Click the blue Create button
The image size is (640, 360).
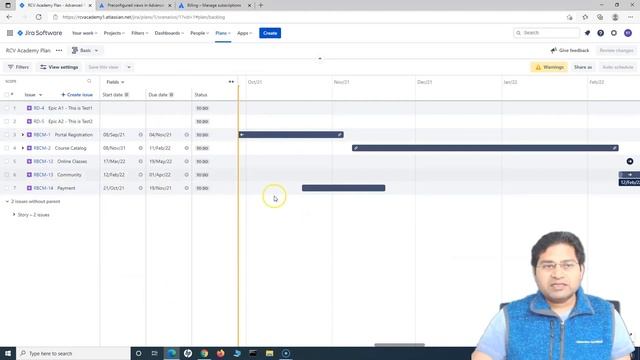pyautogui.click(x=270, y=33)
